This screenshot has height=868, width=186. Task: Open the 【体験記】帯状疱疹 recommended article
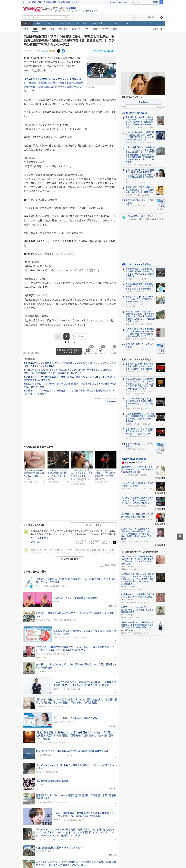[76, 581]
